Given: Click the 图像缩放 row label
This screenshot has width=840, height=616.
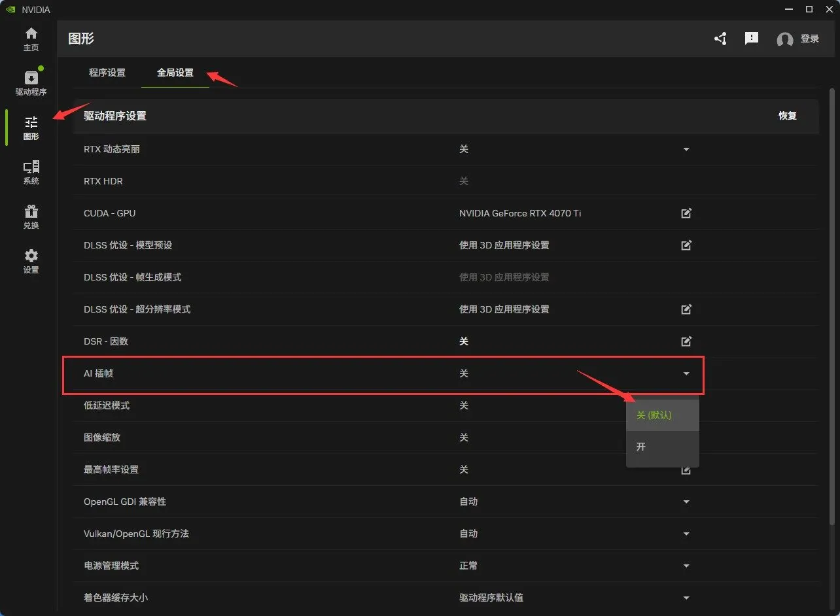Looking at the screenshot, I should point(102,437).
